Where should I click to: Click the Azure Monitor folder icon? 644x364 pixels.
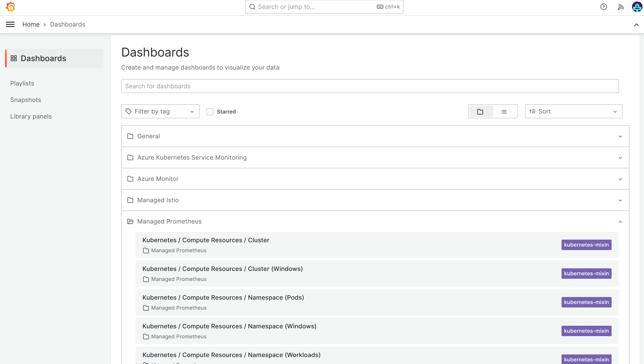130,179
